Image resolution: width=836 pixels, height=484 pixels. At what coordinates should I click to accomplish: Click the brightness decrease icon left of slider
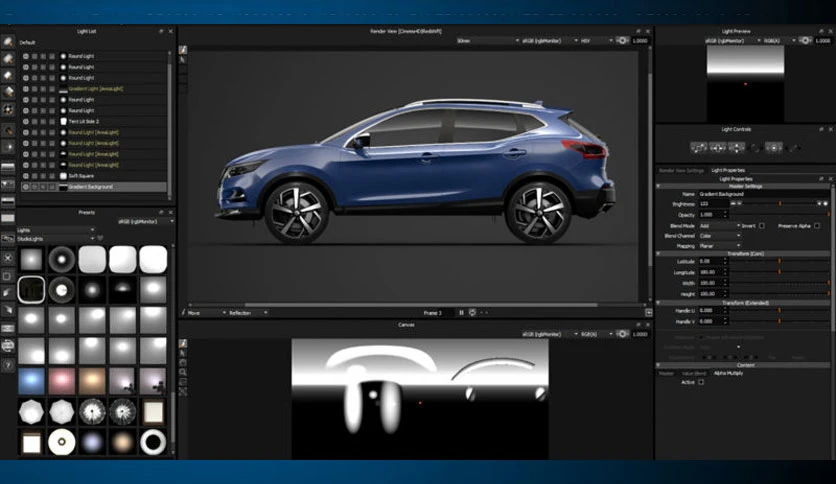click(x=733, y=204)
